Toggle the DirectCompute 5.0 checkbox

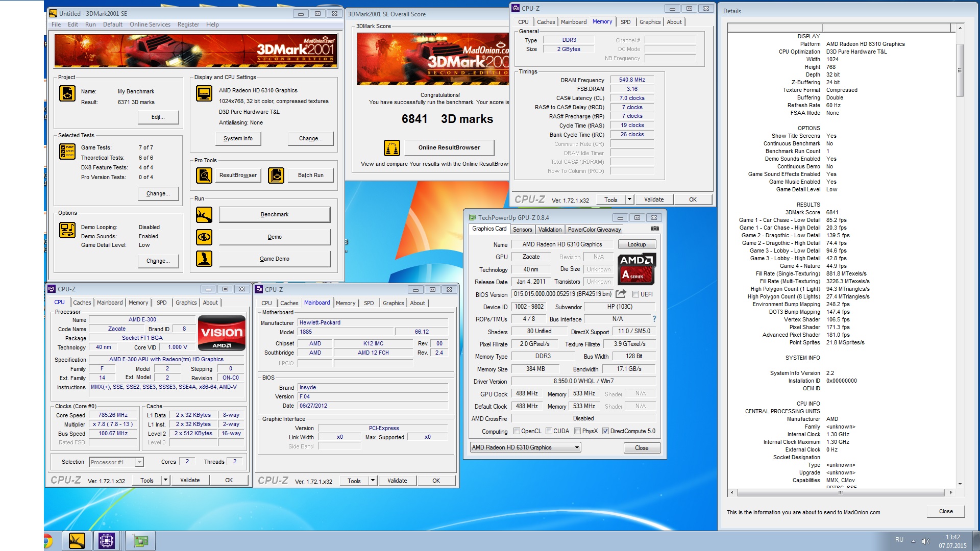click(x=606, y=431)
